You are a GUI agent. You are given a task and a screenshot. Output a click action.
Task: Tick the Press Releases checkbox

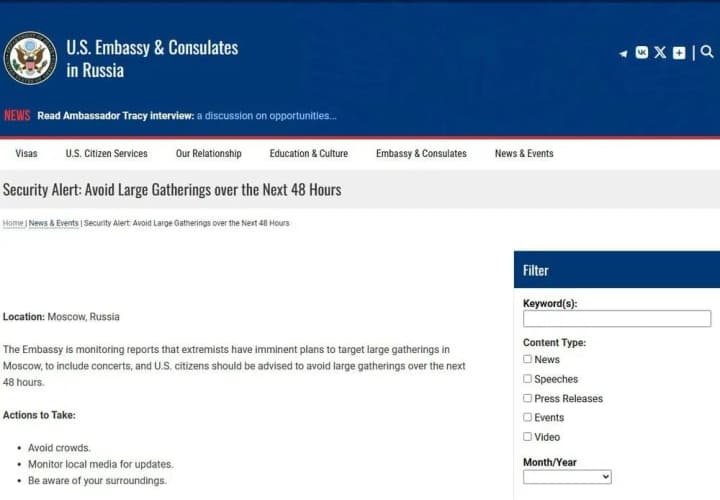point(528,398)
